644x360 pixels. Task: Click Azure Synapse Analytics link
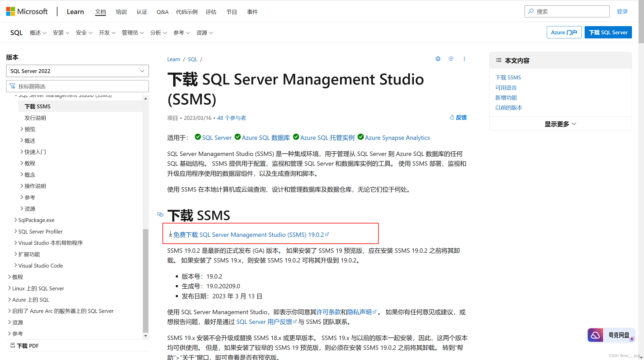click(x=397, y=137)
